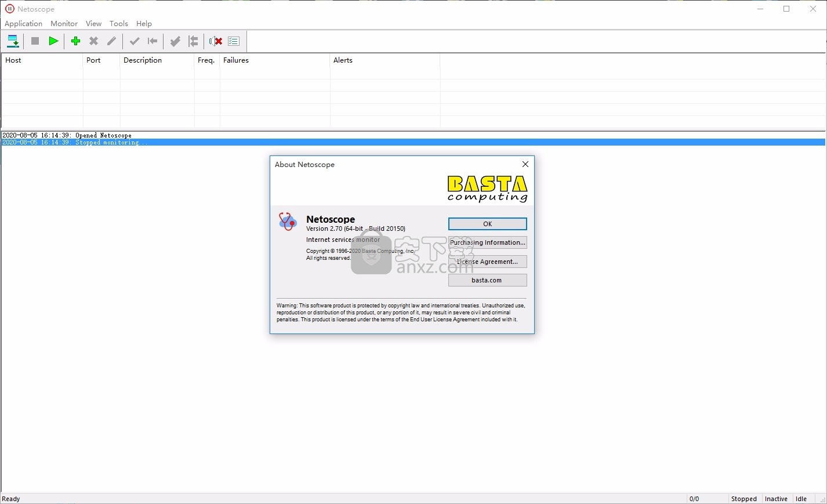Click the checklist options toolbar icon
Screen dimensions: 827x504
tap(234, 41)
